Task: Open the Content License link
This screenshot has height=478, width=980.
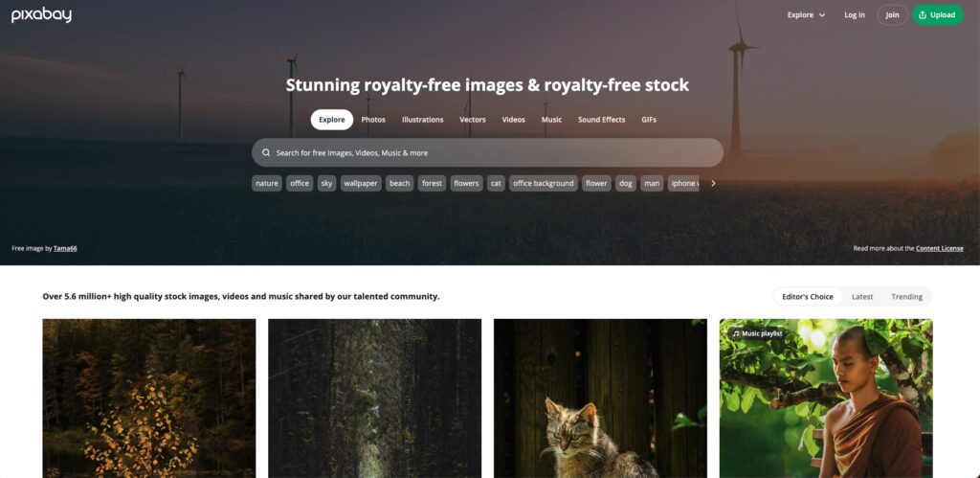Action: click(940, 248)
